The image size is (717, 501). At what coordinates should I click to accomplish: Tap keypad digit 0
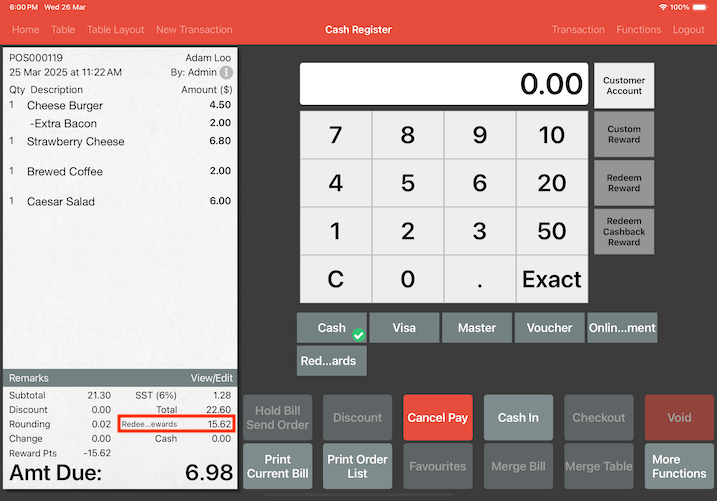[408, 279]
